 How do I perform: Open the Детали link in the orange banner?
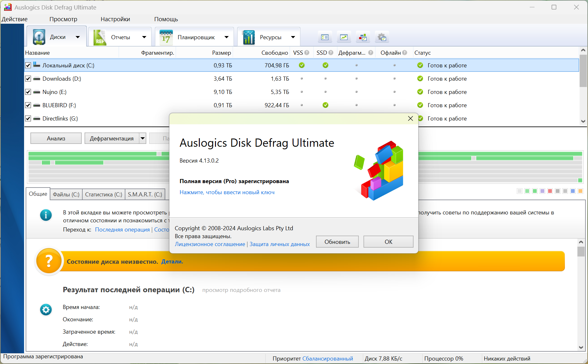172,262
